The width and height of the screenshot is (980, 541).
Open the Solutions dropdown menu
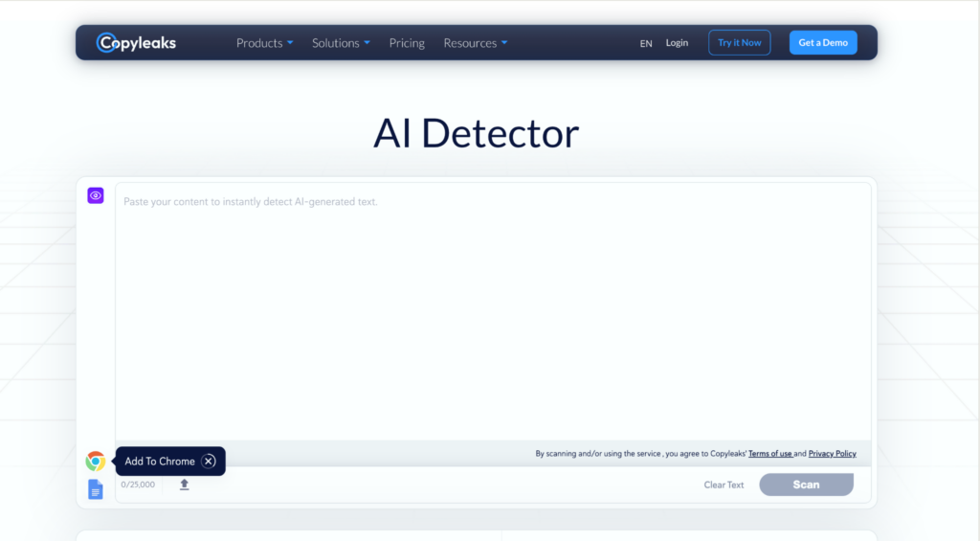[x=341, y=43]
